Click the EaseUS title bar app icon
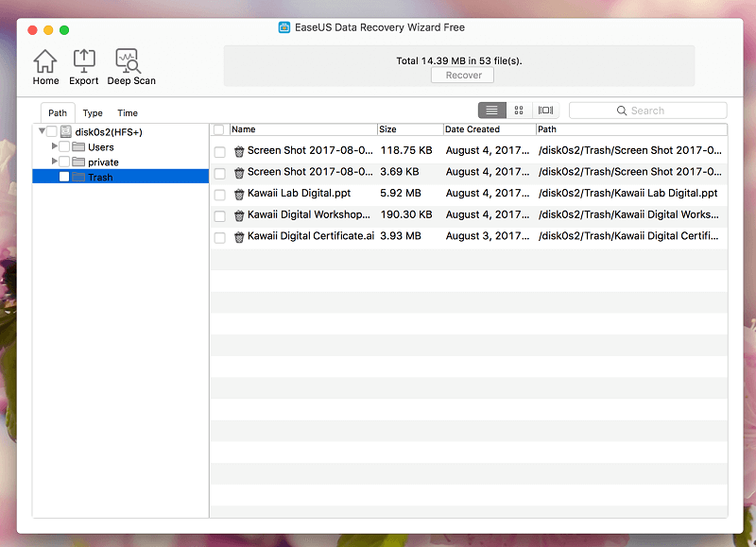Viewport: 756px width, 547px height. (x=284, y=27)
